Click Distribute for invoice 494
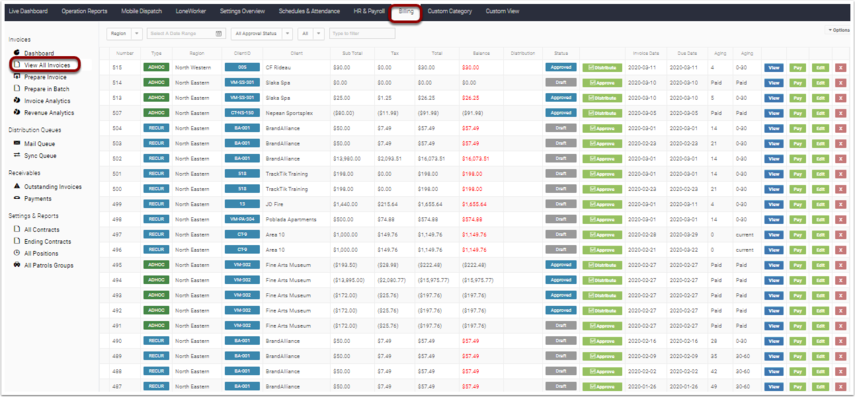The image size is (855, 397). pyautogui.click(x=602, y=280)
